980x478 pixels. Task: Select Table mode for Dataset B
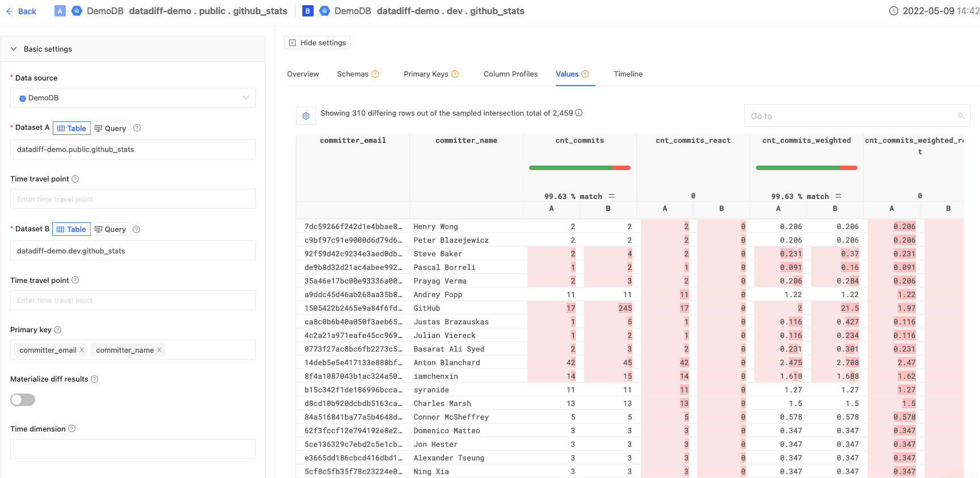click(x=71, y=229)
